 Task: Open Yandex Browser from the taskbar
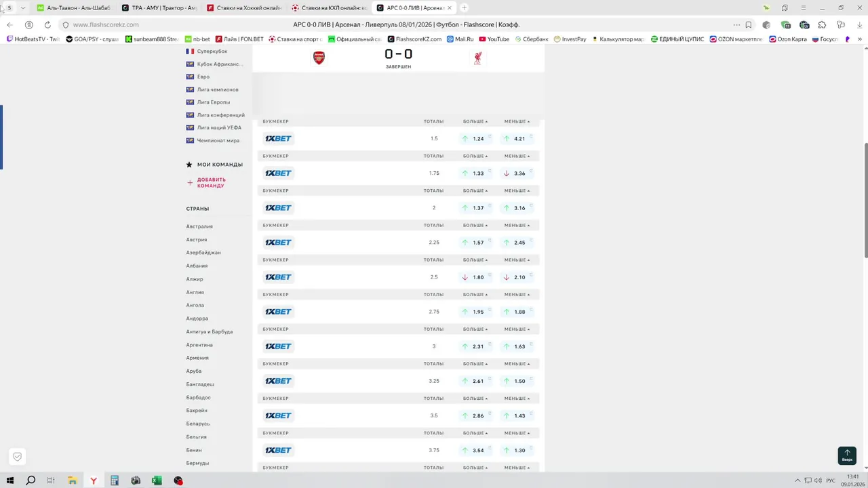tap(94, 481)
